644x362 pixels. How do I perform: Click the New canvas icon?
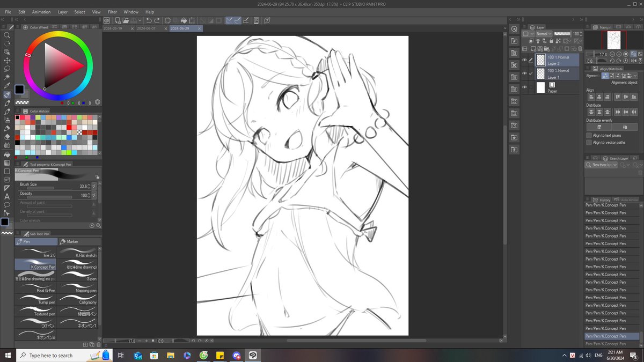116,20
